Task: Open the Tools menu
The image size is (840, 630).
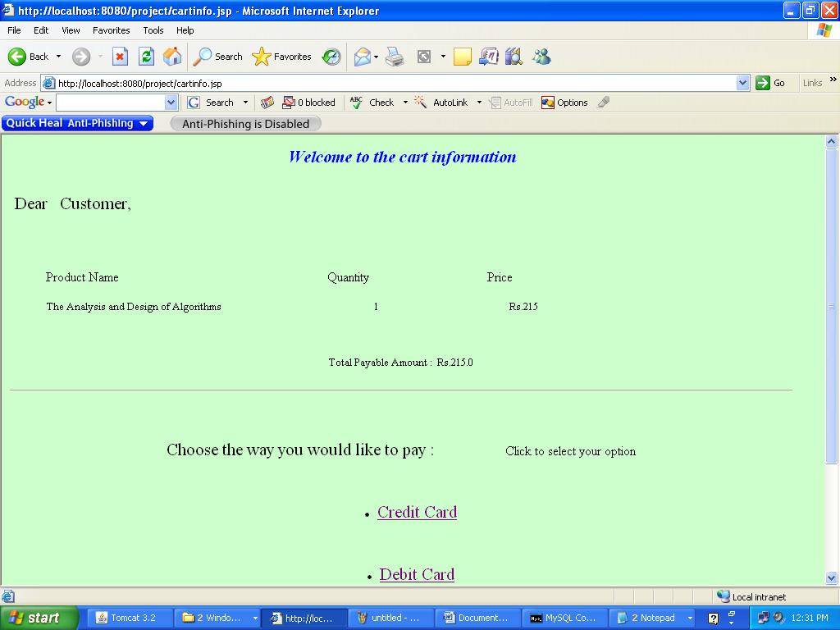Action: [153, 30]
